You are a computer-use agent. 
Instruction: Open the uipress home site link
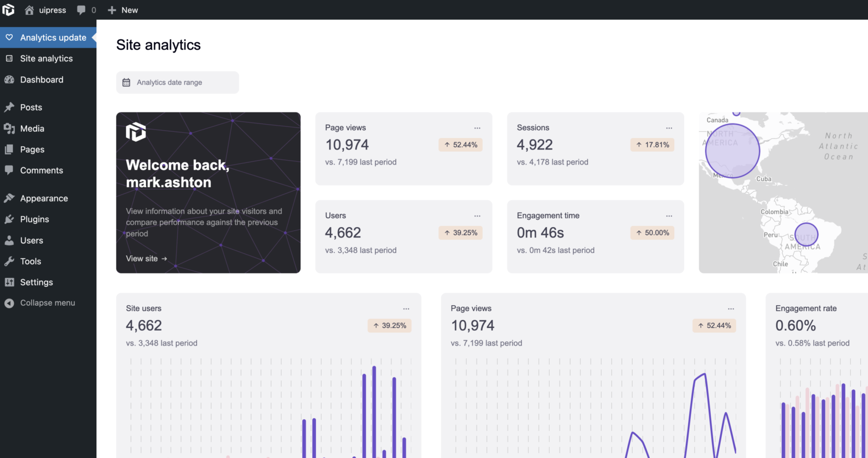pos(45,10)
